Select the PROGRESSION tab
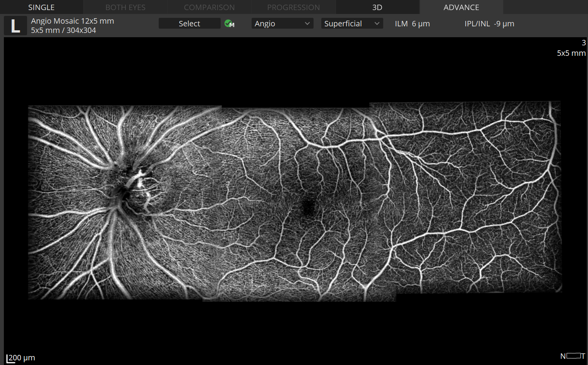 click(293, 7)
